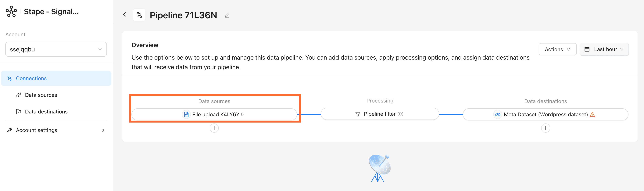The width and height of the screenshot is (644, 191).
Task: Open the Pipeline filter processing node
Action: 380,114
